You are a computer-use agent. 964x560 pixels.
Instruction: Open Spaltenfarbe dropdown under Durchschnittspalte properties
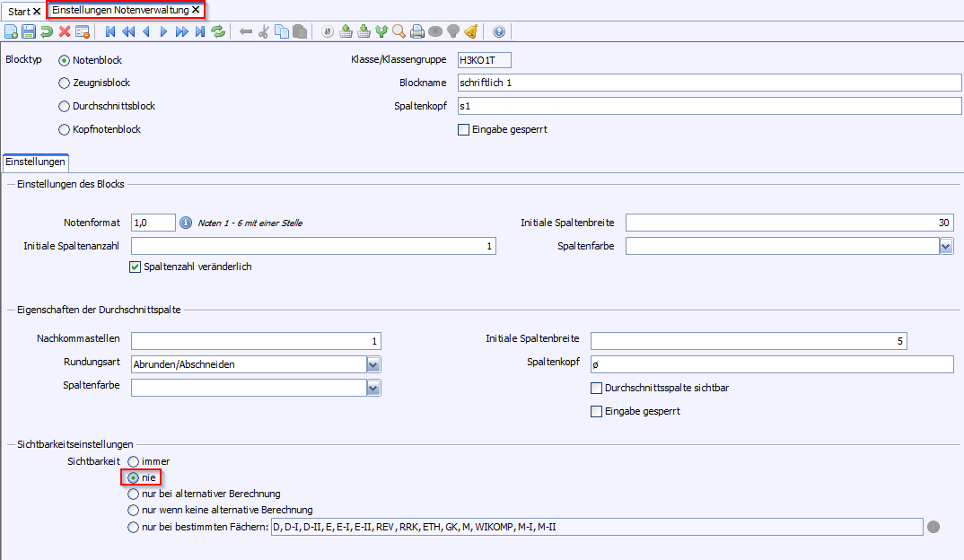coord(373,388)
